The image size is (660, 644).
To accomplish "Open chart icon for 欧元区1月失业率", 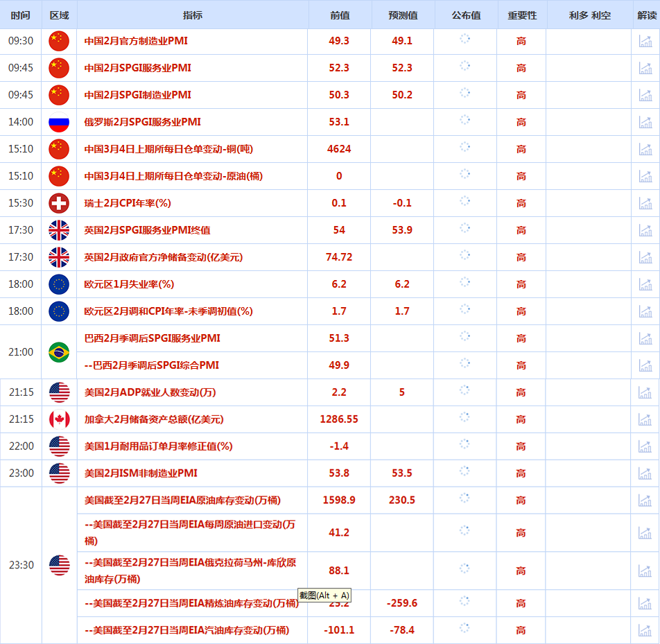I will (x=645, y=284).
